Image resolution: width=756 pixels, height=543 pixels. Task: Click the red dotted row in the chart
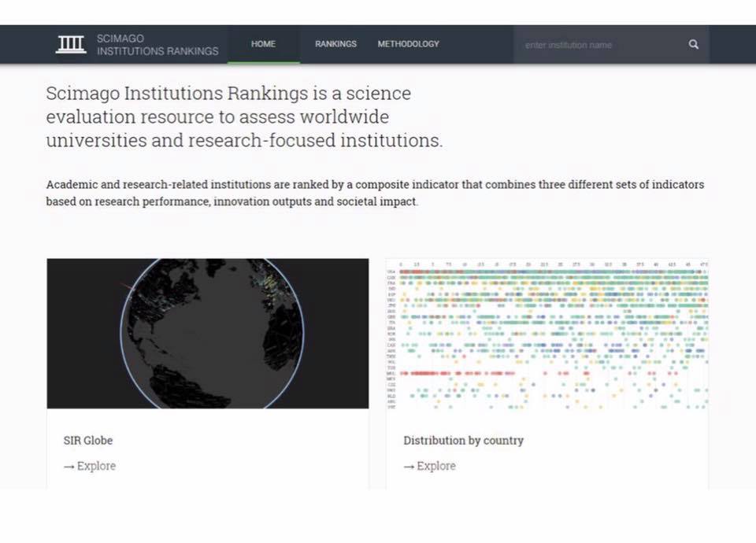457,373
